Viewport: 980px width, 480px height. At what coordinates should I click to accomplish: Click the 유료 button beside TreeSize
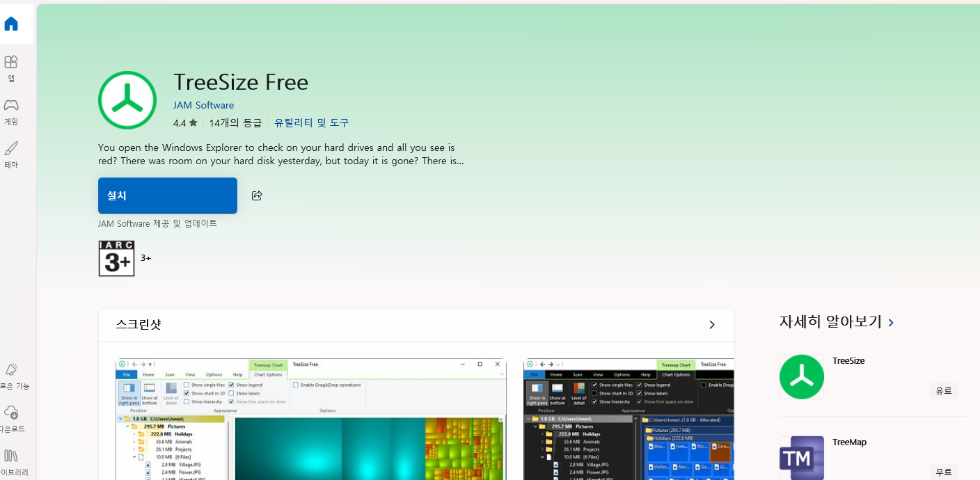click(943, 390)
